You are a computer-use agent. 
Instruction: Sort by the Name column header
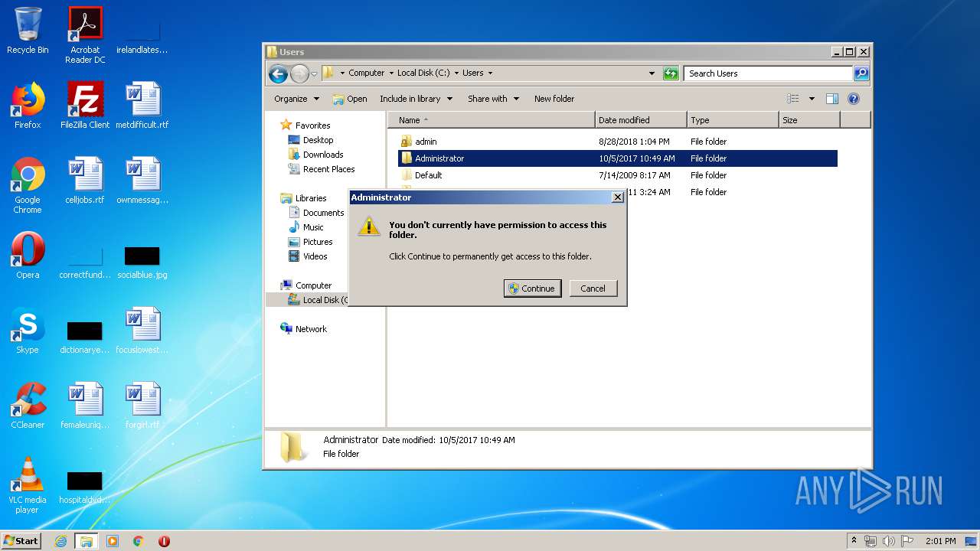tap(492, 120)
